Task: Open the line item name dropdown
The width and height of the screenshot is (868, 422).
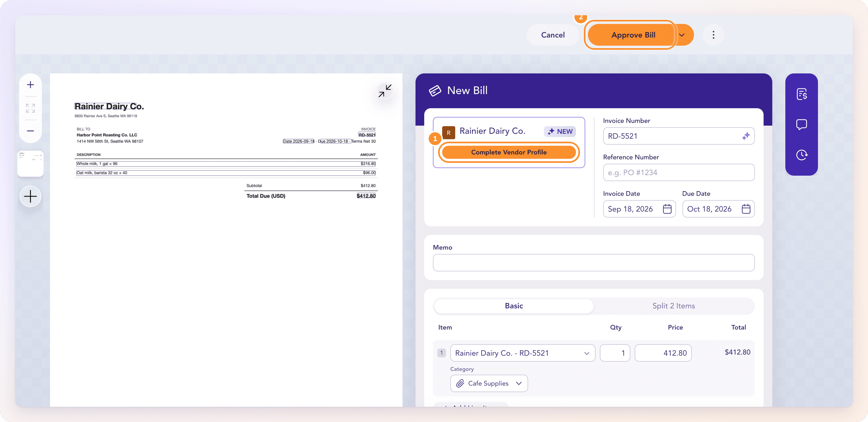Action: [522, 353]
